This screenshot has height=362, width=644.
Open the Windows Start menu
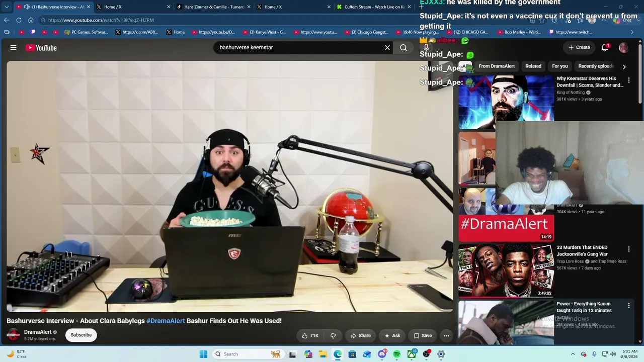point(203,354)
